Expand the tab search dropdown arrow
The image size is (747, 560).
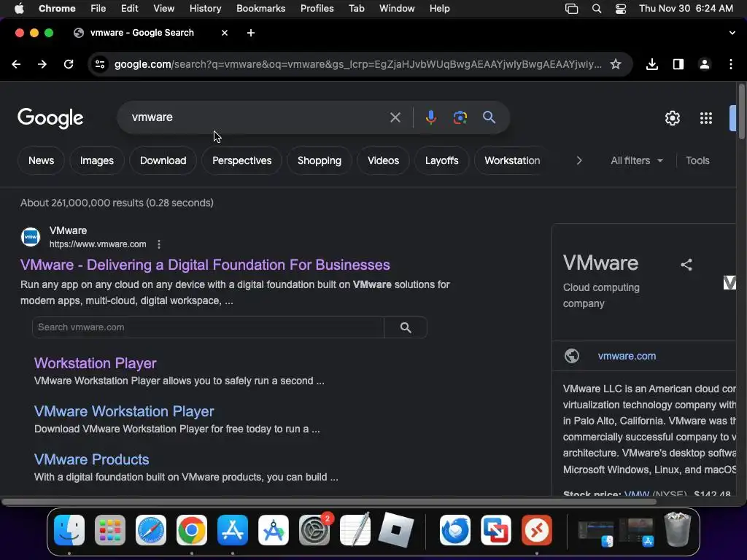[732, 33]
